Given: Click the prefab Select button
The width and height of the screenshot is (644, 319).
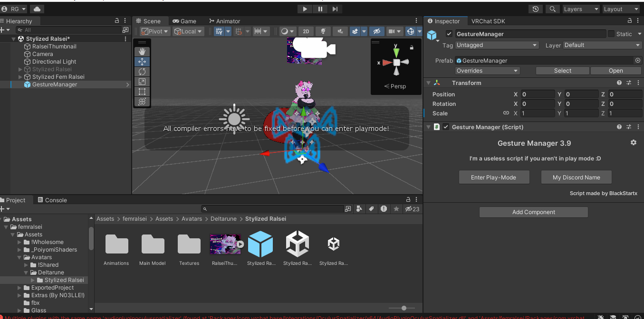Looking at the screenshot, I should (563, 71).
